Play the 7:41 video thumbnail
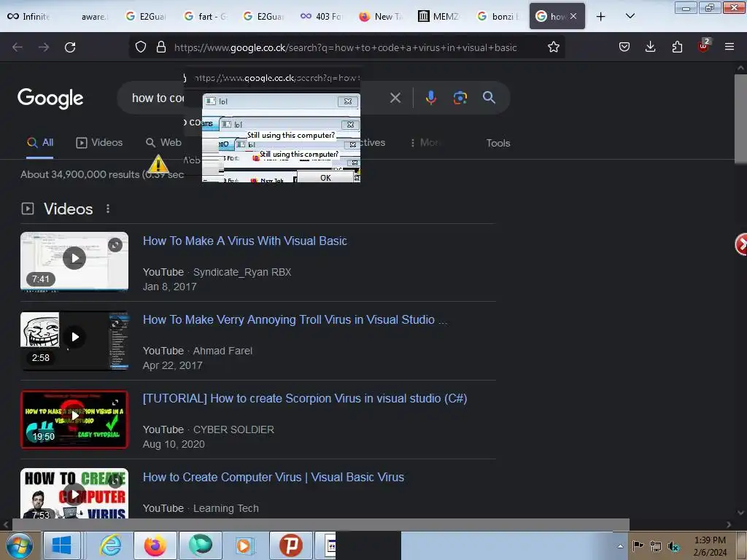 74,261
